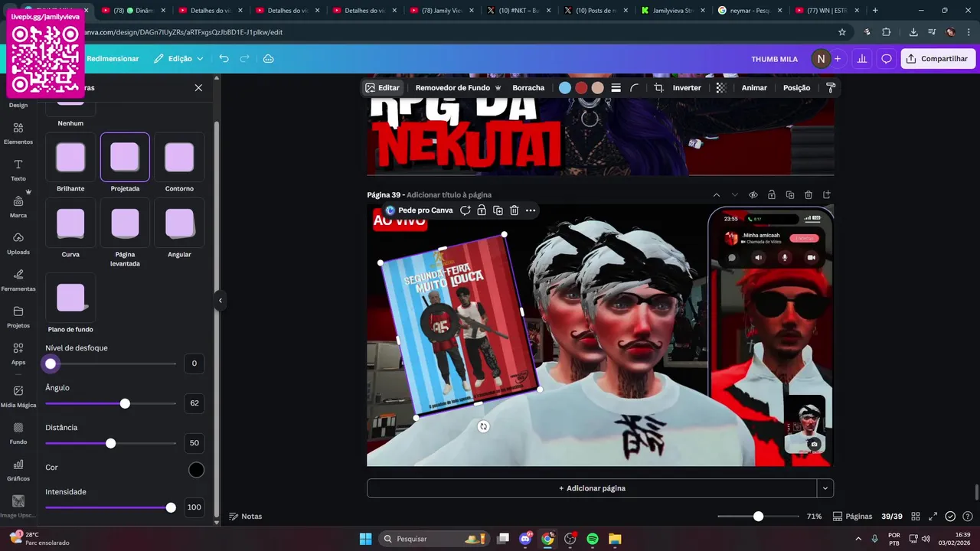
Task: Click the Distância slider handle
Action: point(111,443)
